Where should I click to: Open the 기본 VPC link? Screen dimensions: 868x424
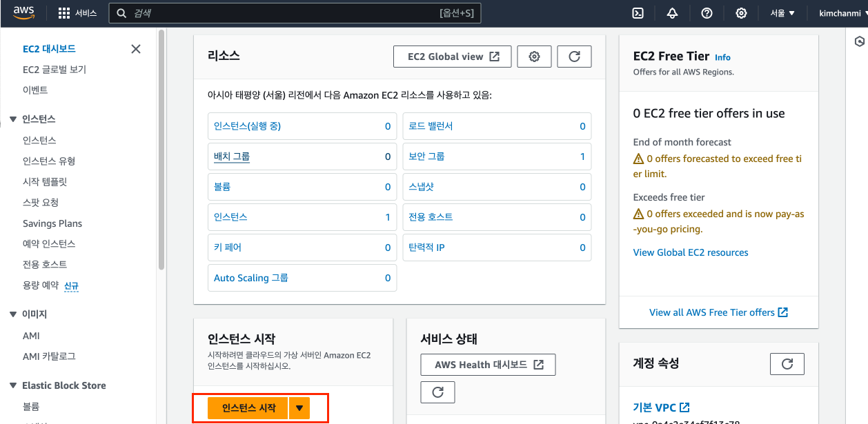(662, 407)
